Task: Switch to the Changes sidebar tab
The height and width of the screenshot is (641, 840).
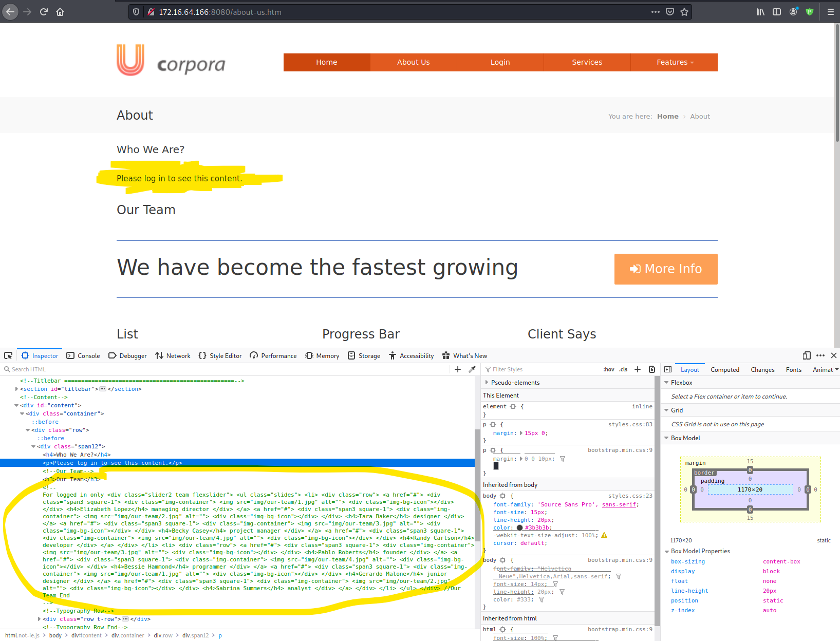Action: (762, 369)
